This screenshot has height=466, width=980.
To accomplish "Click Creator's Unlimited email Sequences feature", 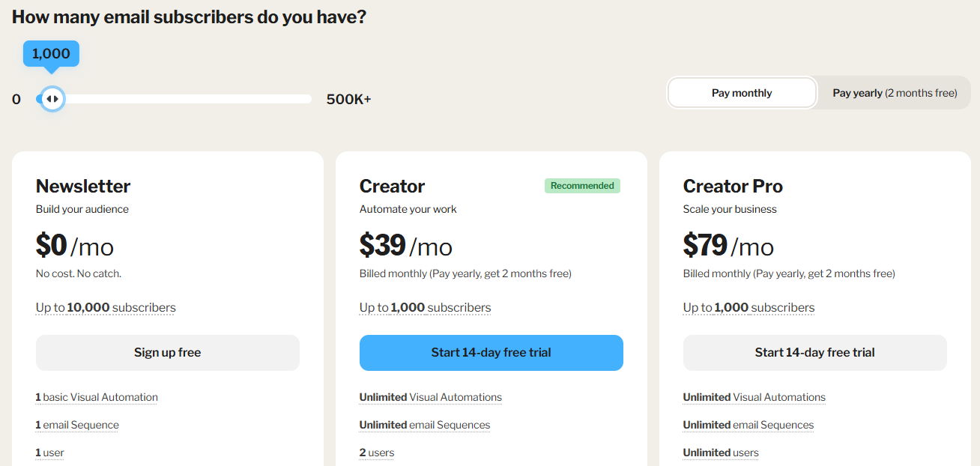I will pyautogui.click(x=425, y=426).
